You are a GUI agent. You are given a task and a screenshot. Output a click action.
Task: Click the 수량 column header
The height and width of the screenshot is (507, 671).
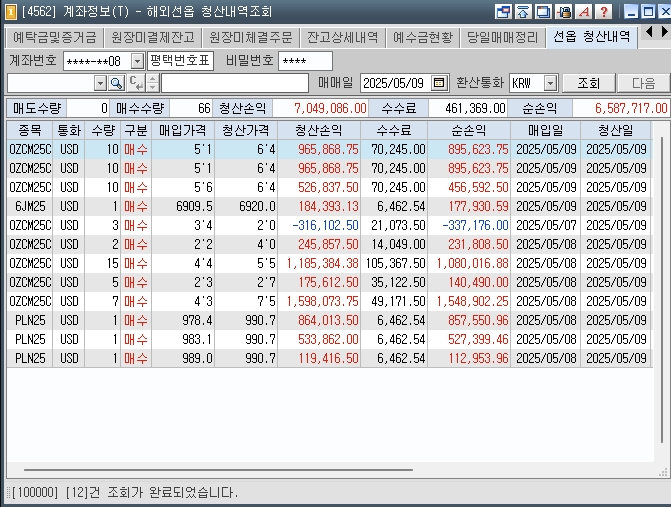(x=103, y=130)
